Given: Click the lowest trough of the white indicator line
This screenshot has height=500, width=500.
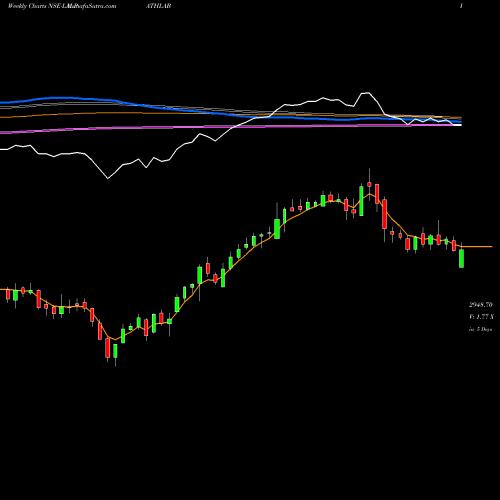Looking at the screenshot, I should (108, 178).
